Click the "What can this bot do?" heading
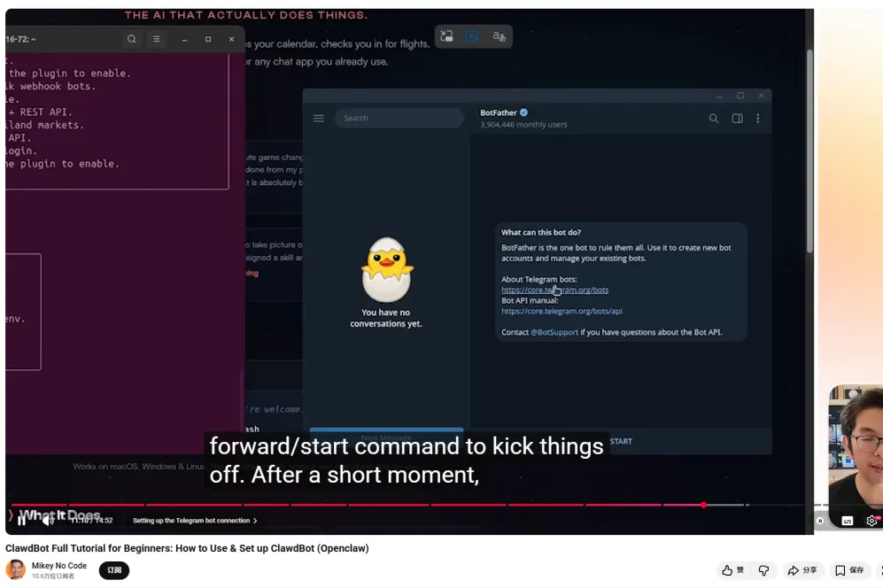 (540, 232)
